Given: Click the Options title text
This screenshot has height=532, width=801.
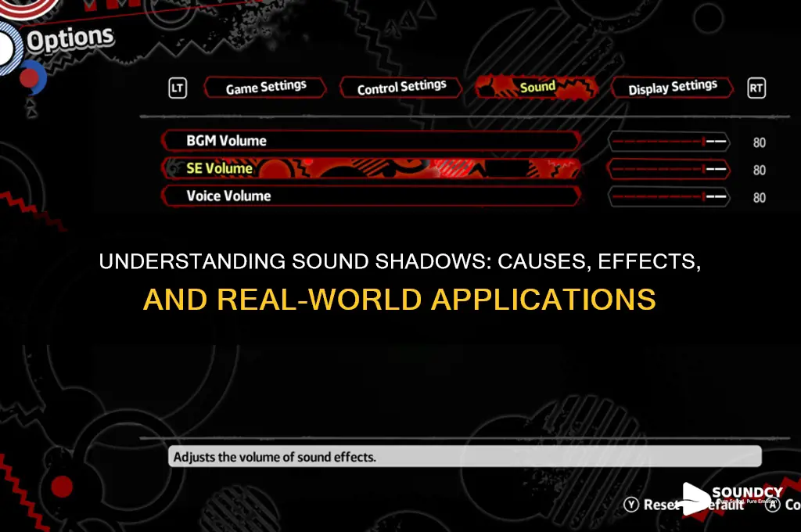Looking at the screenshot, I should (x=70, y=38).
